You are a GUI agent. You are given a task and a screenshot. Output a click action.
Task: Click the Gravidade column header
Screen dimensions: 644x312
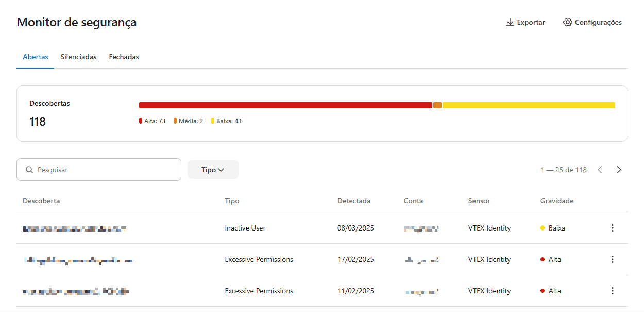tap(556, 201)
